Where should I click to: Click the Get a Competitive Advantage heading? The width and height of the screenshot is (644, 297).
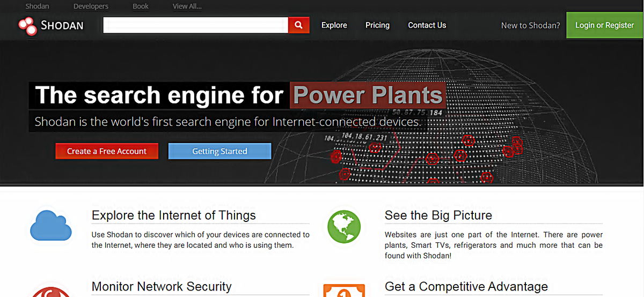click(x=466, y=287)
